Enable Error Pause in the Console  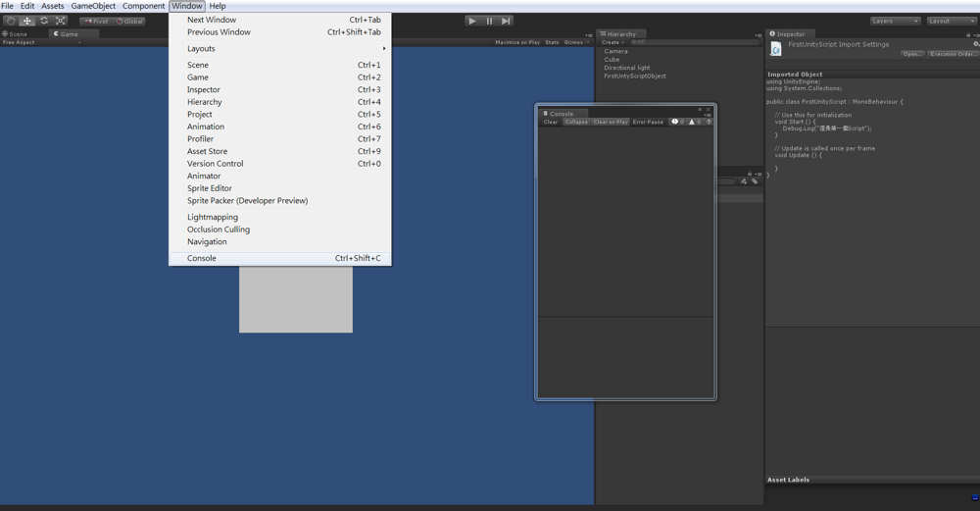[x=648, y=122]
